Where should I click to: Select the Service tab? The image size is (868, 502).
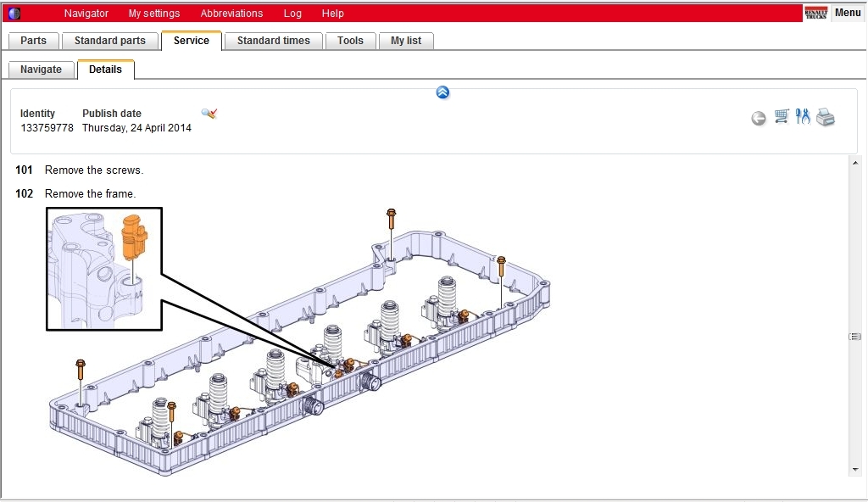click(x=191, y=41)
